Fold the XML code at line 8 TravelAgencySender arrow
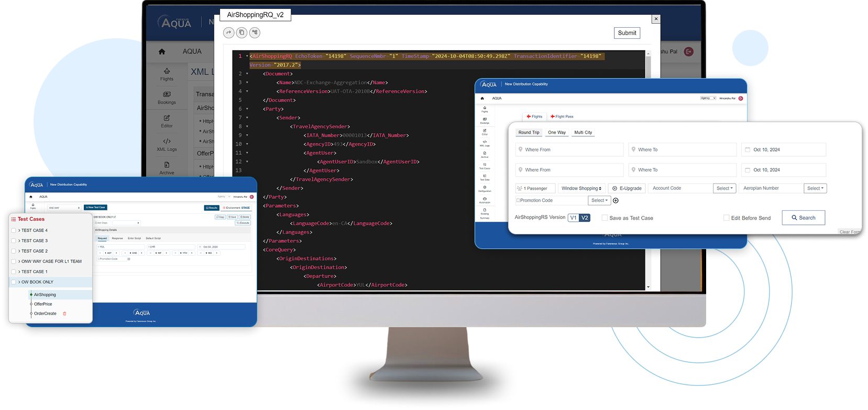This screenshot has height=410, width=868. tap(247, 126)
